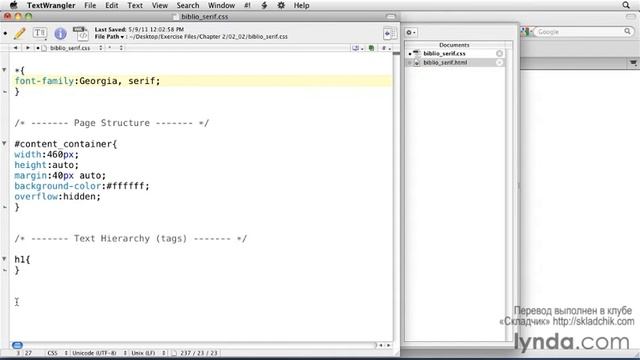The width and height of the screenshot is (640, 360).
Task: Open the lightning bolt Scripts menu icon
Action: tap(264, 5)
